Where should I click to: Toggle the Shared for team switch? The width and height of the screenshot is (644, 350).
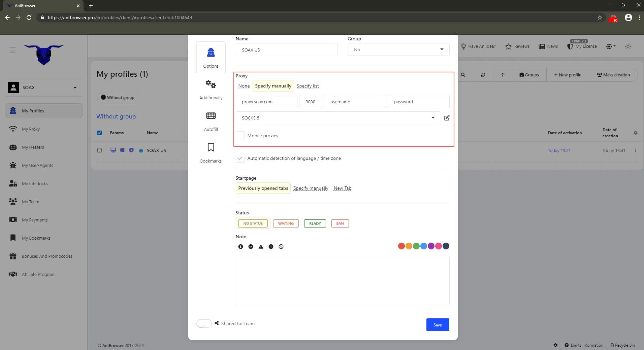204,323
